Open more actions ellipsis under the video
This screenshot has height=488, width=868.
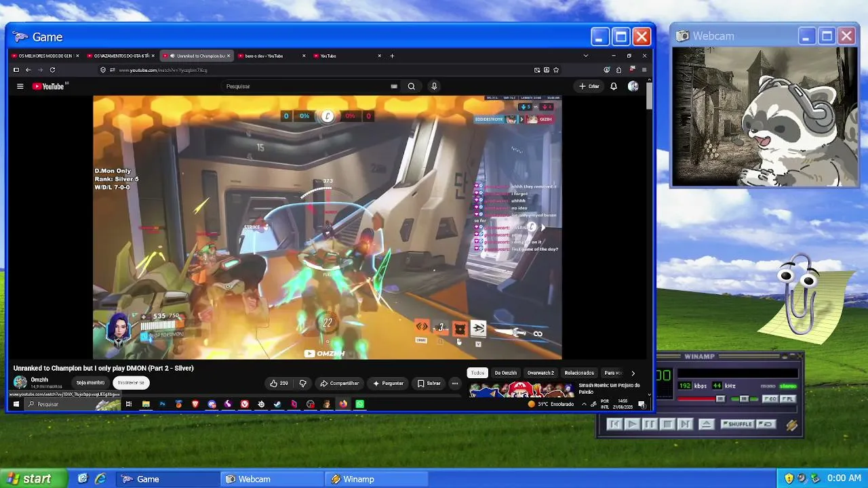click(x=455, y=384)
